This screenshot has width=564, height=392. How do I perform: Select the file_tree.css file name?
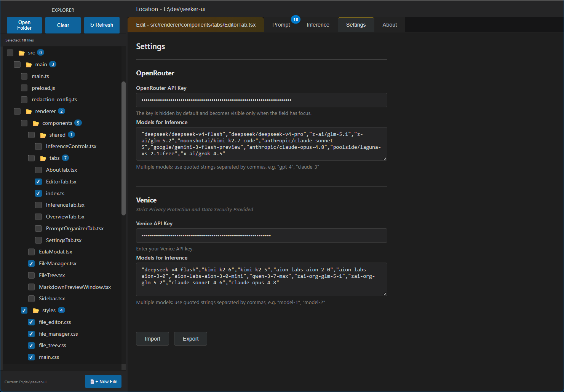pos(53,346)
